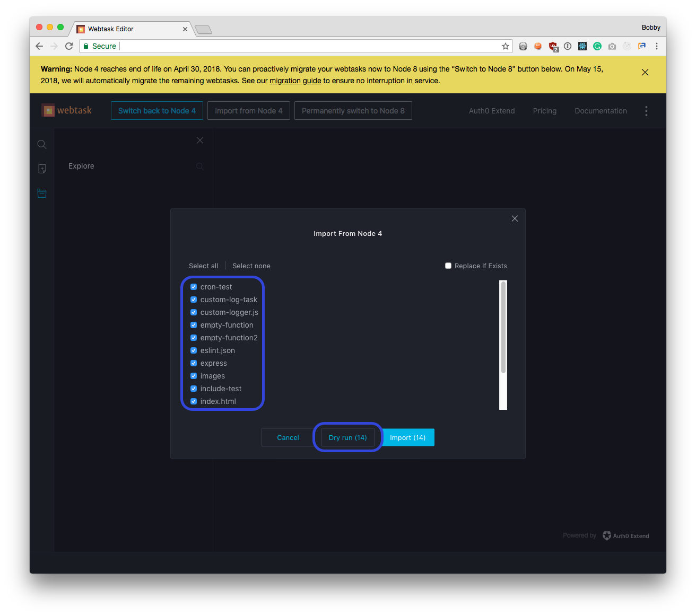Viewport: 696px width, 616px height.
Task: Click the circled info extension icon
Action: (568, 46)
